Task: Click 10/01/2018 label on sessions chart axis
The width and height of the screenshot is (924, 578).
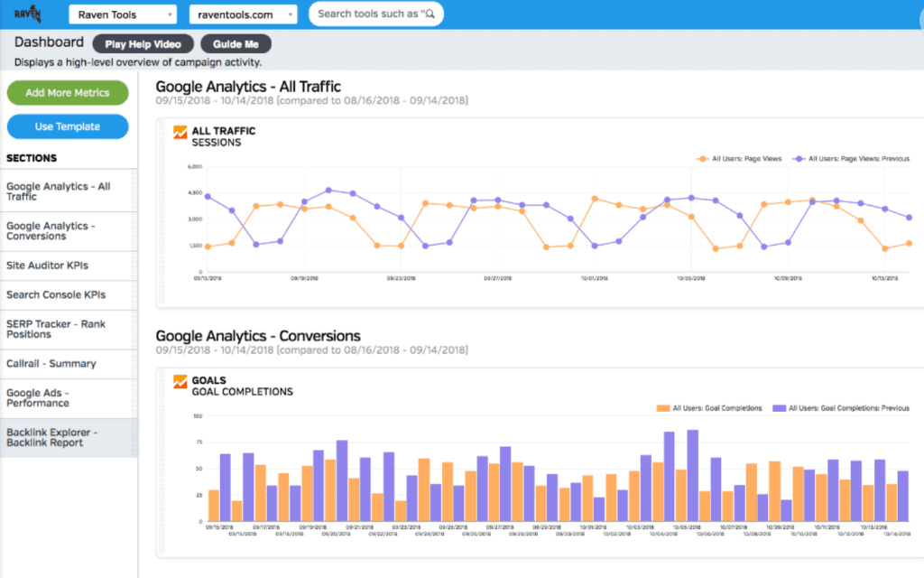Action: tap(594, 278)
